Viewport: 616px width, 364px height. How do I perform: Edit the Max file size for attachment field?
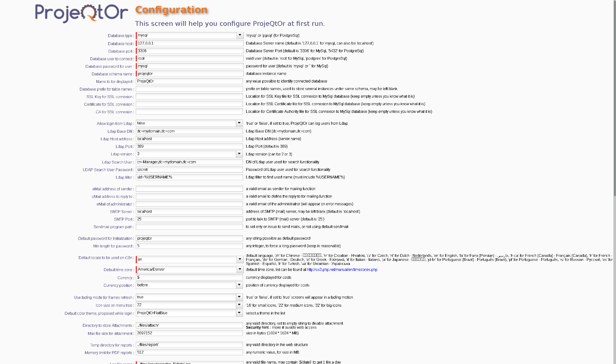(x=189, y=333)
